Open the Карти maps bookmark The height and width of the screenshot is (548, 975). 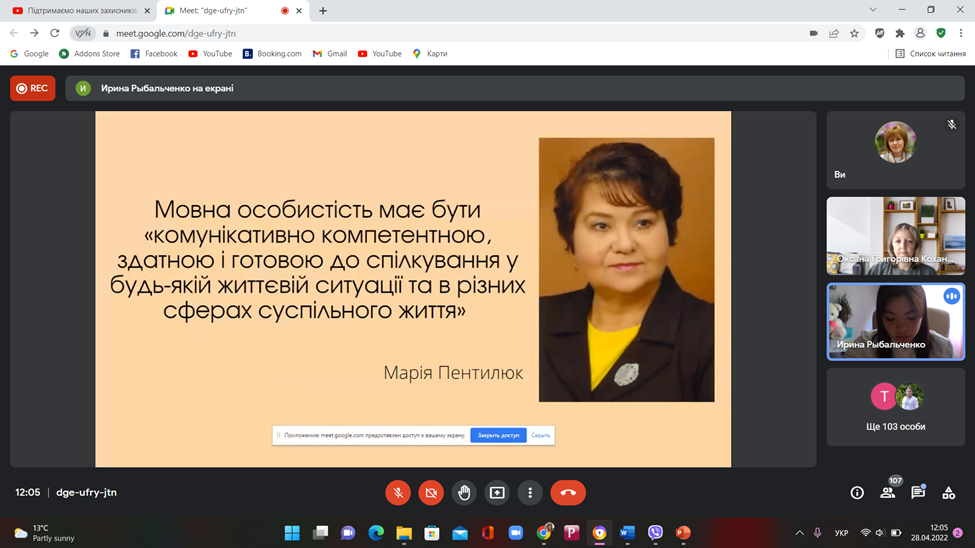tap(430, 53)
